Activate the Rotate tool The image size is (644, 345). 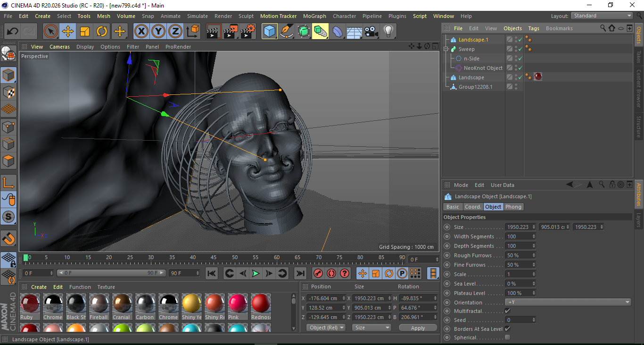pyautogui.click(x=102, y=32)
